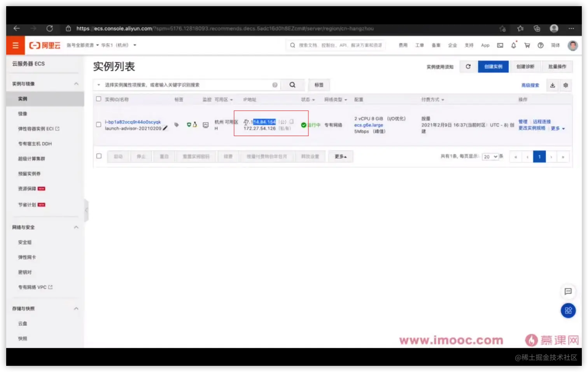The height and width of the screenshot is (372, 588).
Task: Open 安全组 in the sidebar
Action: point(24,242)
